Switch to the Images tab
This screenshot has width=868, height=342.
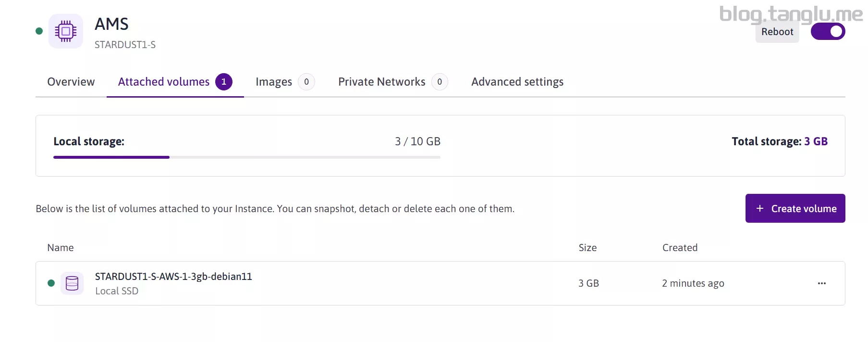click(x=273, y=82)
